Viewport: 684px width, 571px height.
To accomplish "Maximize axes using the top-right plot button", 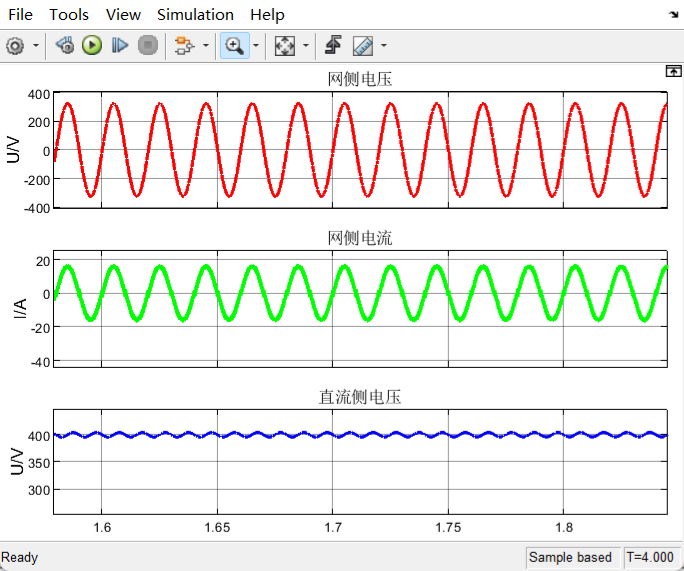I will [x=673, y=71].
